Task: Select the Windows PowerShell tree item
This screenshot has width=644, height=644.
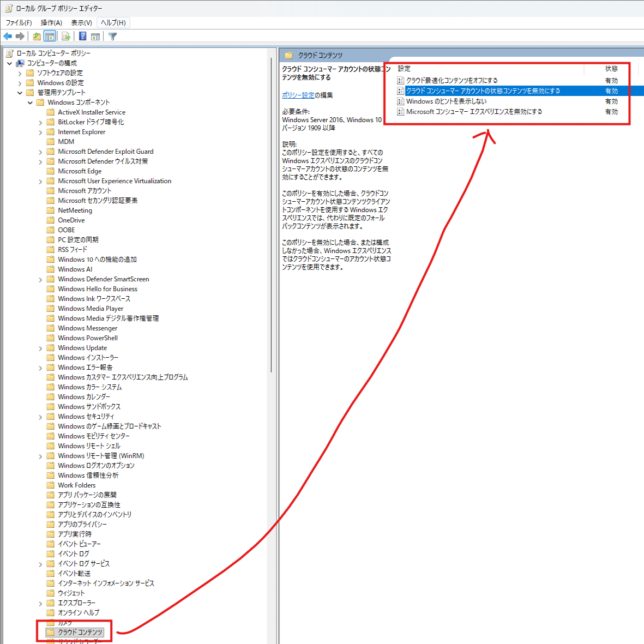Action: click(x=87, y=338)
